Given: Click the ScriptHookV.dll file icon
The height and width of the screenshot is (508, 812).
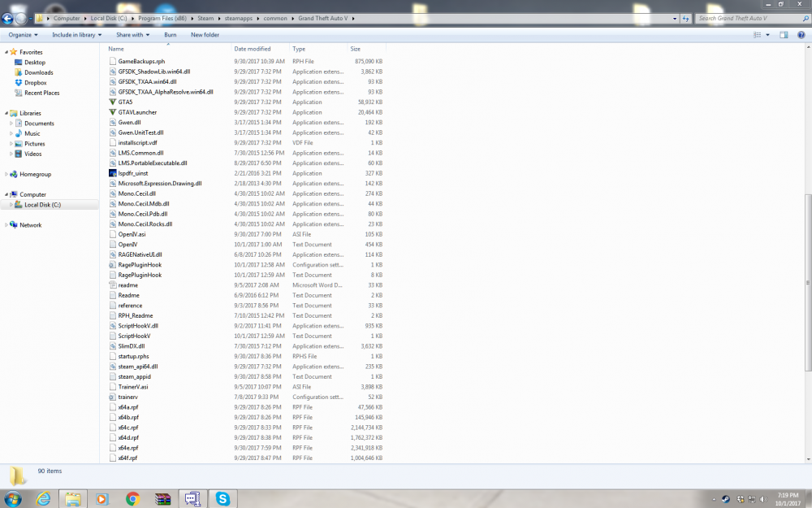Looking at the screenshot, I should (x=112, y=326).
